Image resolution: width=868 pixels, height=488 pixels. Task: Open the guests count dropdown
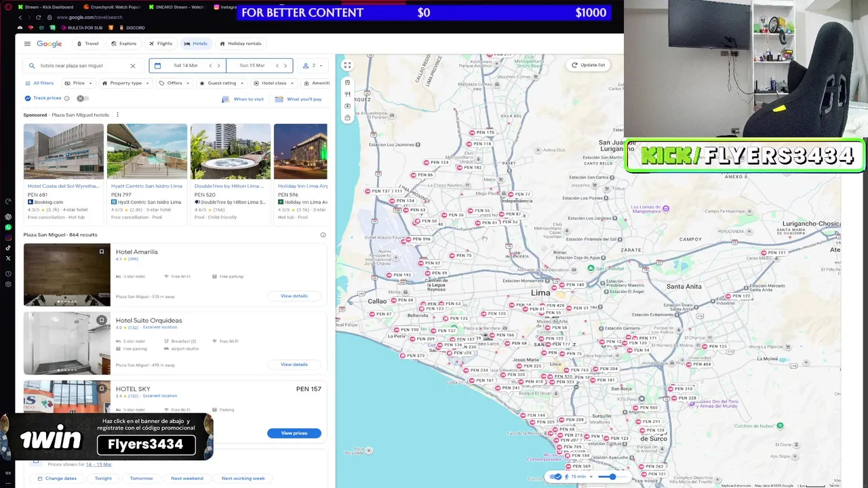pos(313,66)
